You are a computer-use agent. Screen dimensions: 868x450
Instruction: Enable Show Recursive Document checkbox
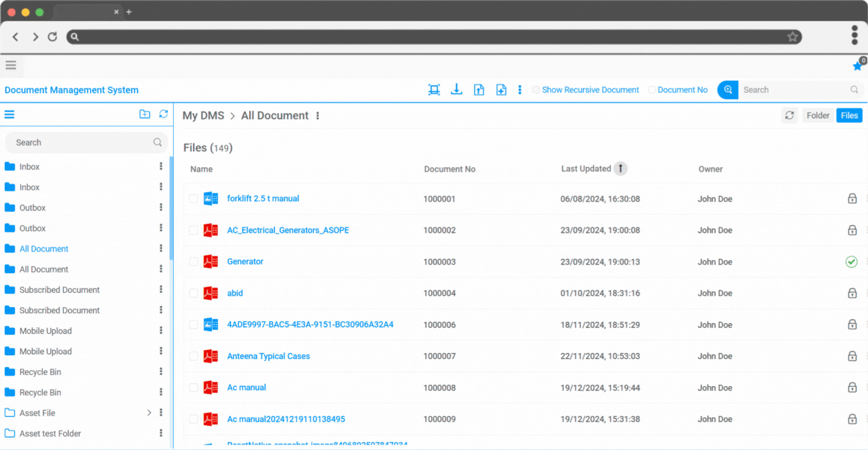536,90
